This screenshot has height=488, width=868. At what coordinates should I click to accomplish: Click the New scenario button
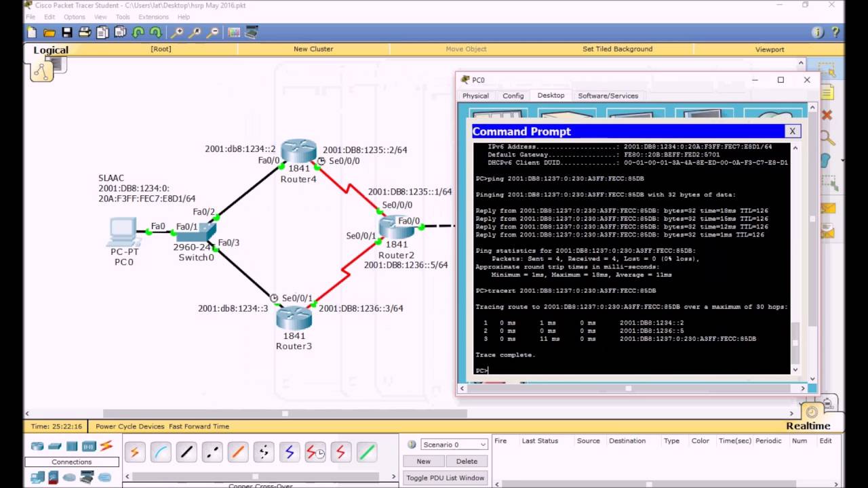click(x=423, y=461)
